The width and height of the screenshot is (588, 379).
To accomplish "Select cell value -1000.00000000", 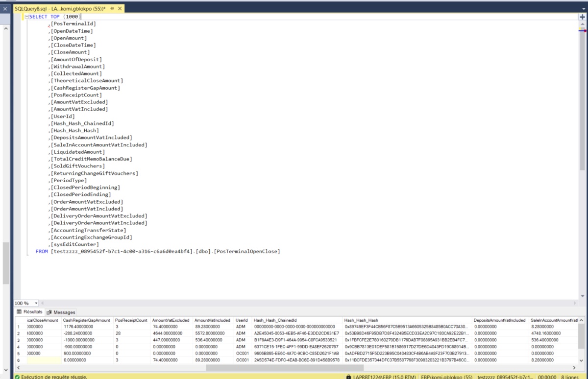I will click(87, 340).
